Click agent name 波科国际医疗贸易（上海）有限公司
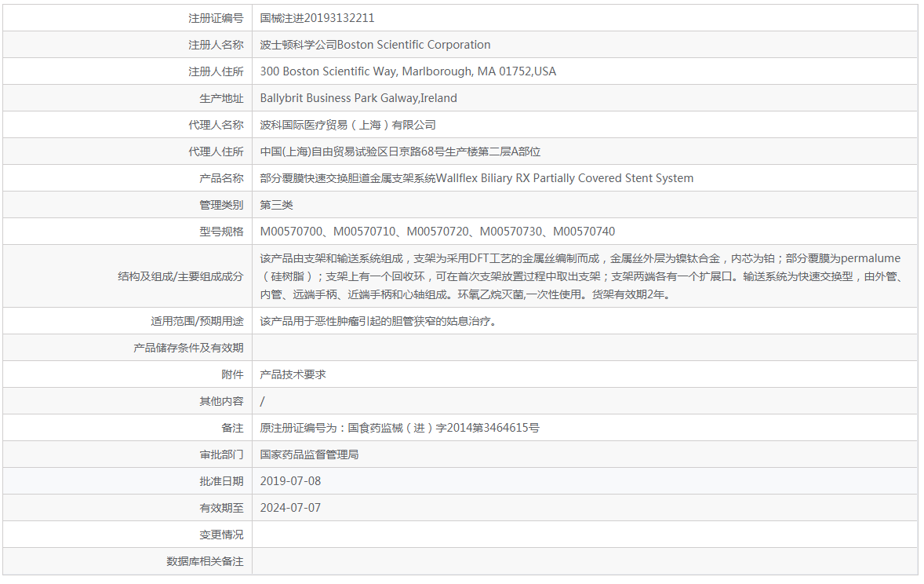Screen dimensions: 924x584 pos(347,125)
